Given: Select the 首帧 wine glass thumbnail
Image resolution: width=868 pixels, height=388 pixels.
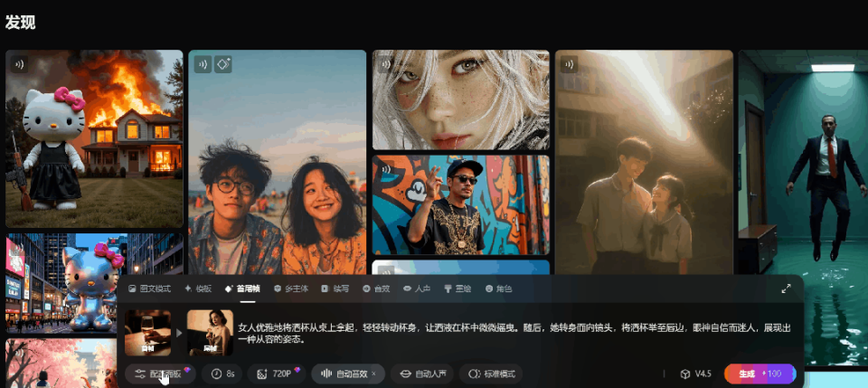Looking at the screenshot, I should [147, 333].
